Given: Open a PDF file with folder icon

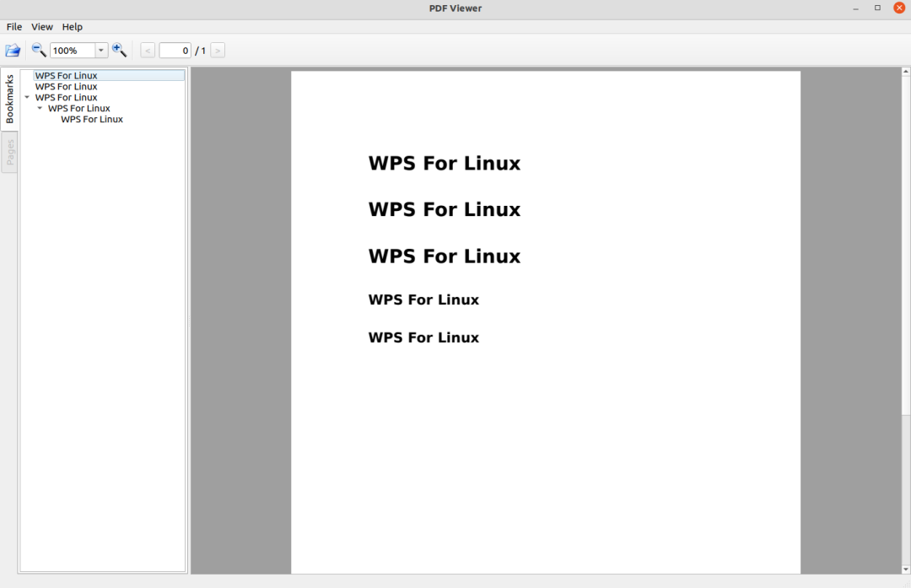Looking at the screenshot, I should (x=13, y=51).
